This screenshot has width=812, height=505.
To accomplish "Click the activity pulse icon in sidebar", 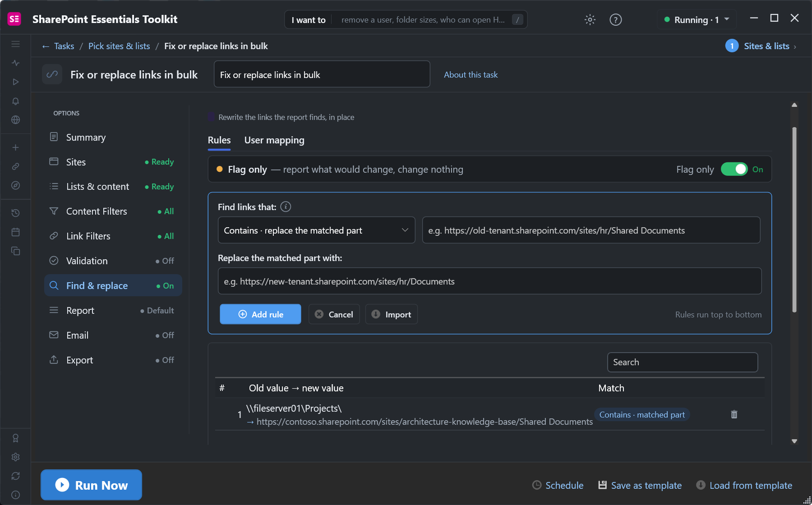I will point(15,63).
